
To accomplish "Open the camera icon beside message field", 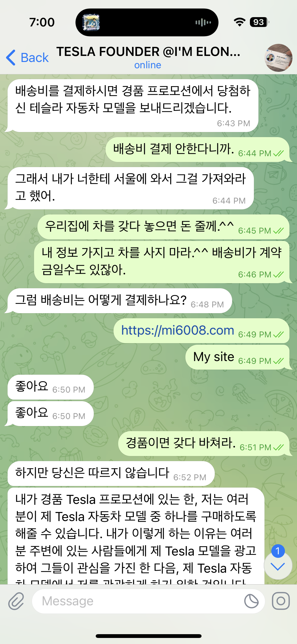I will pos(281,601).
